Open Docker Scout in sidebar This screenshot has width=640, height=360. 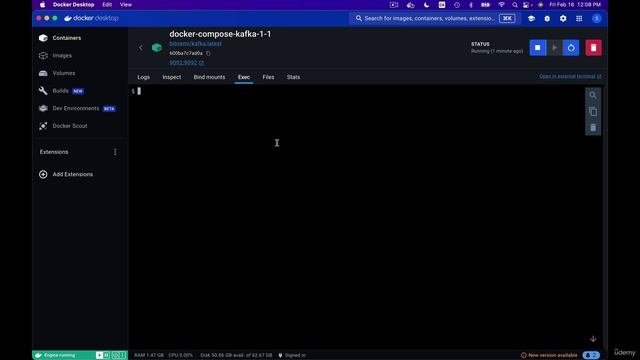click(70, 126)
